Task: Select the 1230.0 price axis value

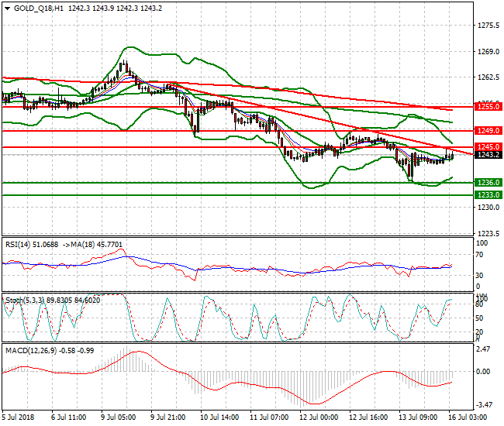Action: (488, 208)
